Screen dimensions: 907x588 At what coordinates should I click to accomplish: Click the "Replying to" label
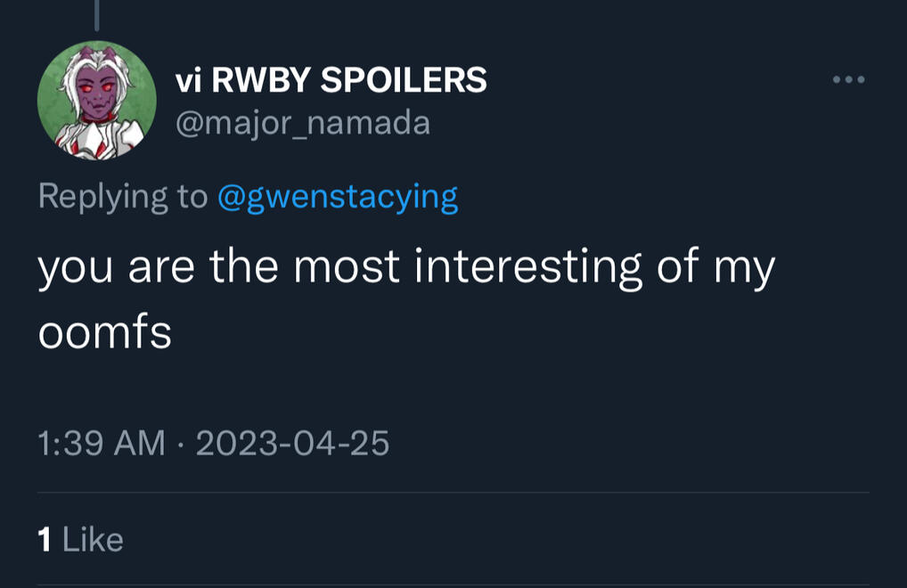[x=123, y=196]
